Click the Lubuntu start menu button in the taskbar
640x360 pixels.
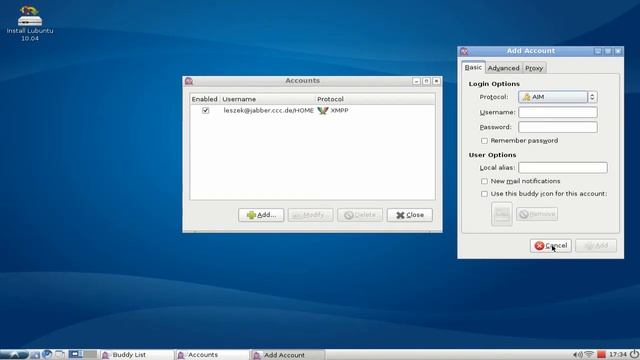(14, 355)
